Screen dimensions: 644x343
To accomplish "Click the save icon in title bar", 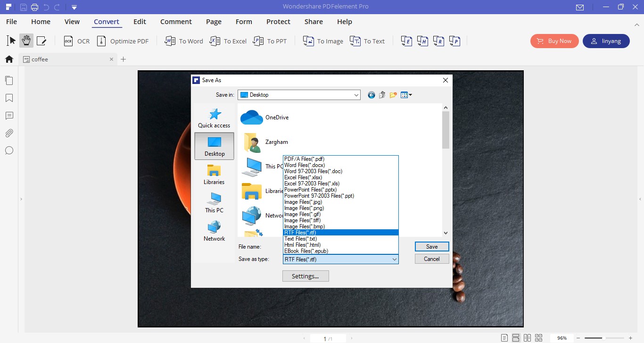I will (24, 7).
